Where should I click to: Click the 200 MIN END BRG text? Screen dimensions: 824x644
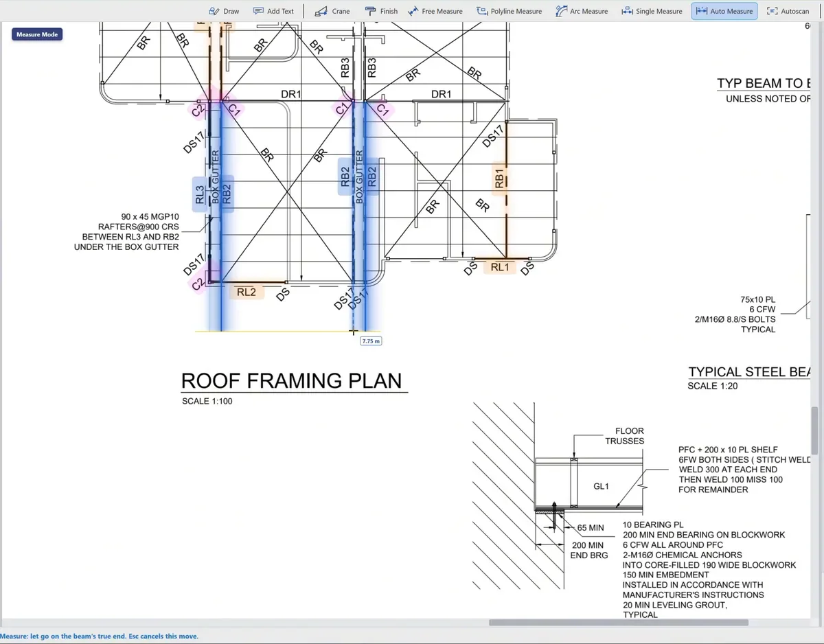coord(588,550)
